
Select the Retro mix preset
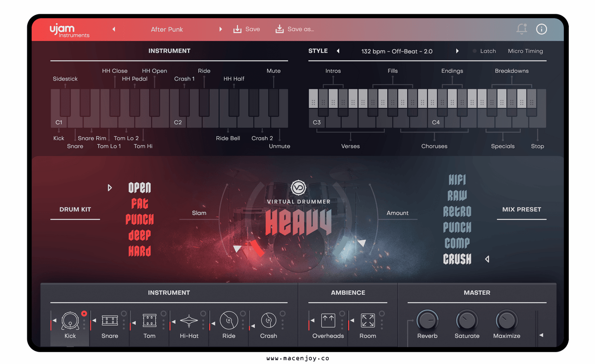click(457, 211)
